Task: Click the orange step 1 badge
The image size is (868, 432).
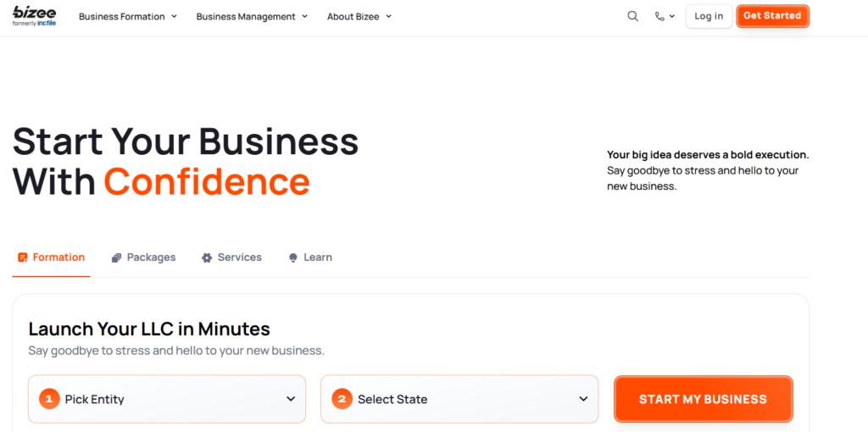Action: click(49, 399)
